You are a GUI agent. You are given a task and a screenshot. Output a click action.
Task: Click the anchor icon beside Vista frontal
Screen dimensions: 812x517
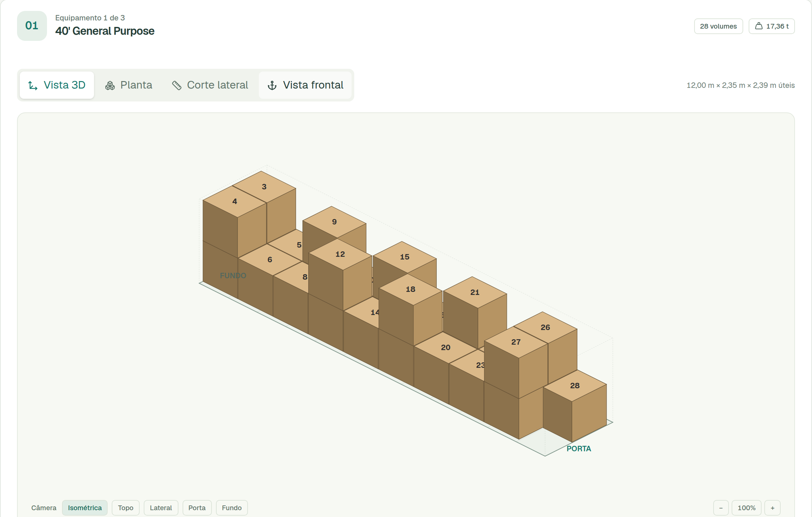click(x=272, y=85)
